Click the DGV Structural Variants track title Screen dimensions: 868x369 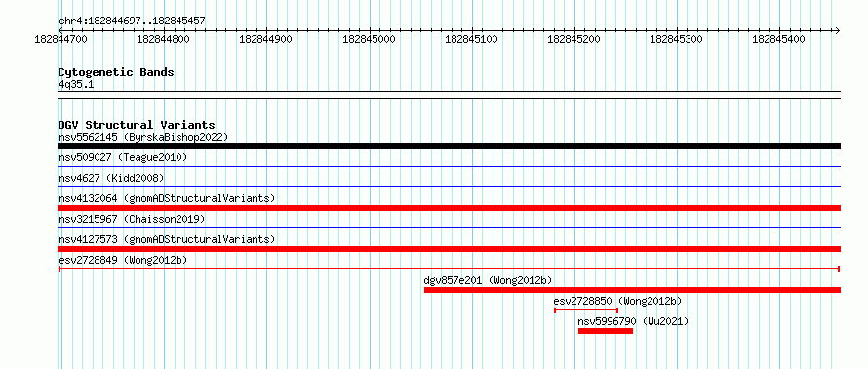[x=137, y=125]
